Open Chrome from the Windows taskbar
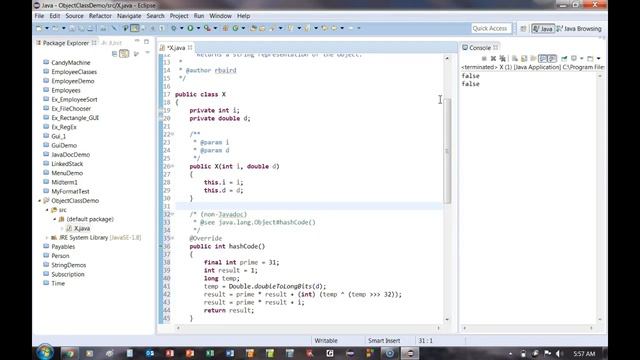Image resolution: width=640 pixels, height=360 pixels. coord(70,353)
